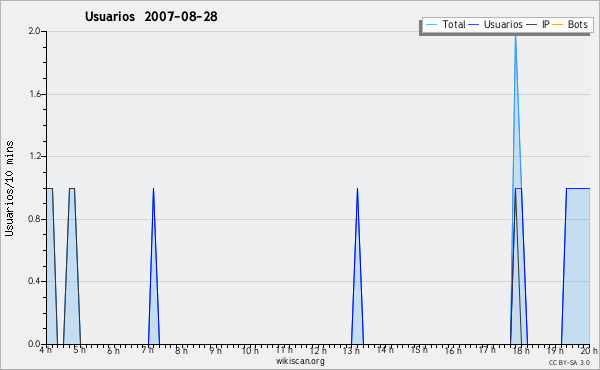Click the '8 h' x-axis label

click(x=181, y=350)
